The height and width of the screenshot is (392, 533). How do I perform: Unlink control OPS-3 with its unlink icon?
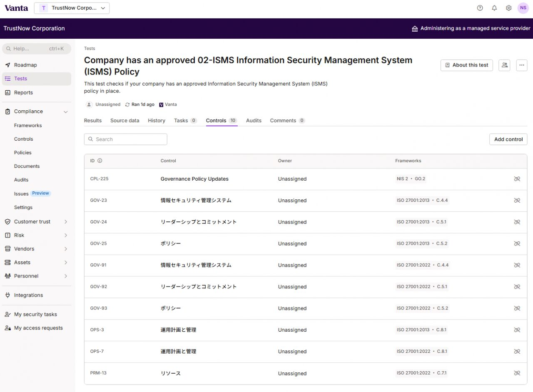click(x=517, y=330)
